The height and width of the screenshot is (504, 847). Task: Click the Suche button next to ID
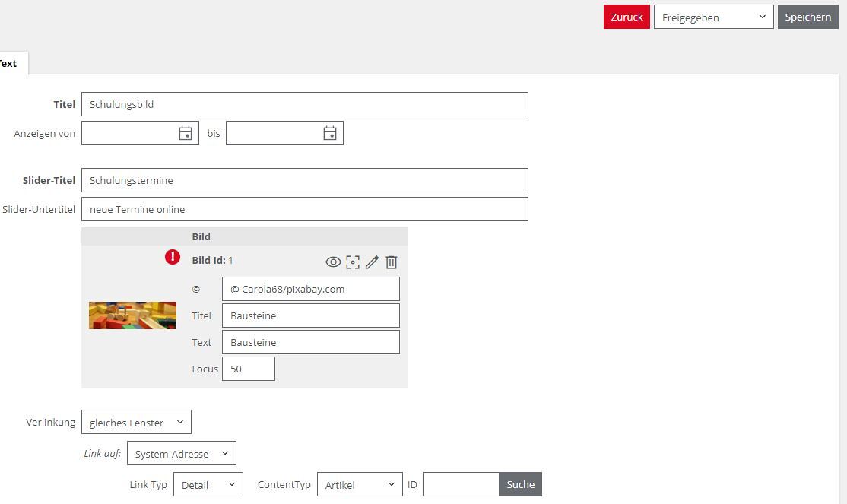(x=521, y=485)
